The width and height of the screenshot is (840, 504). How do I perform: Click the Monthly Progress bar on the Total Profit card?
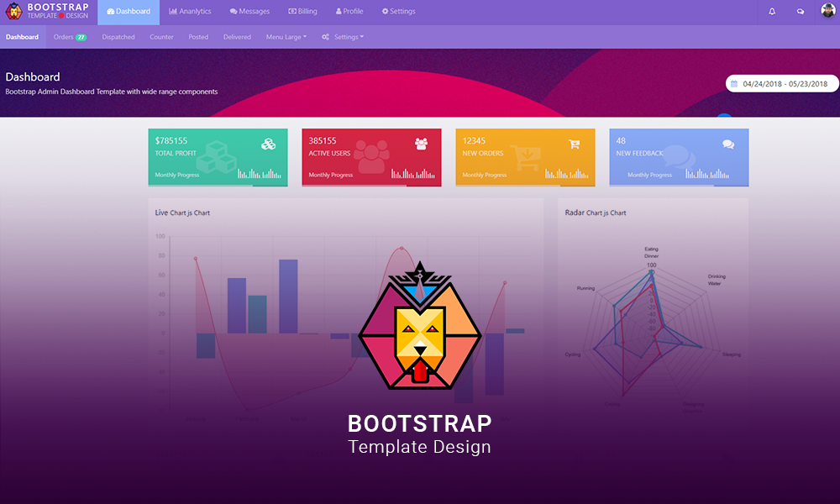tap(200, 186)
